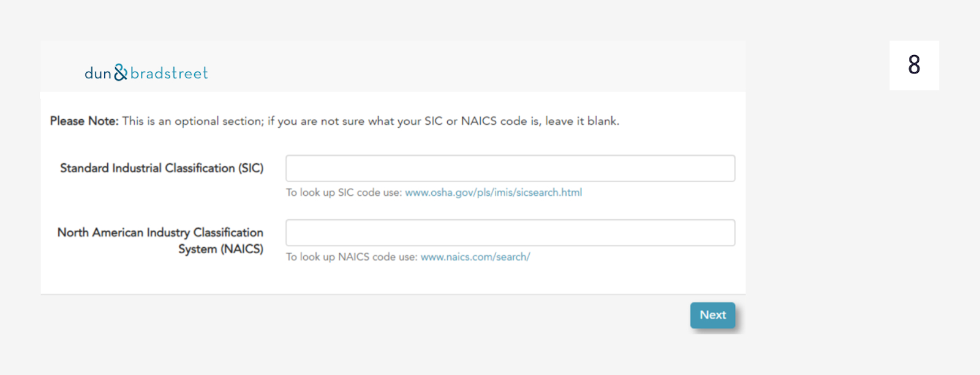The image size is (980, 375).
Task: Focus the Standard Industrial Classification input field
Action: 510,168
